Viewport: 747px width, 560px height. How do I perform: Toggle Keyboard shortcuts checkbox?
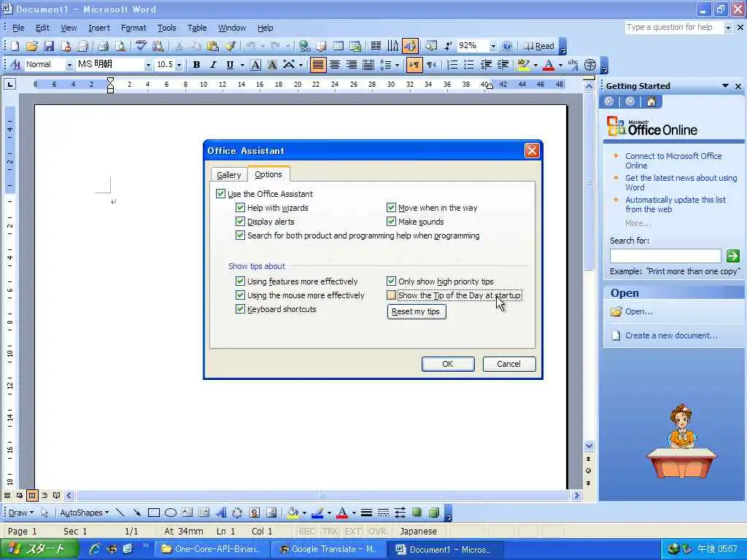point(240,309)
